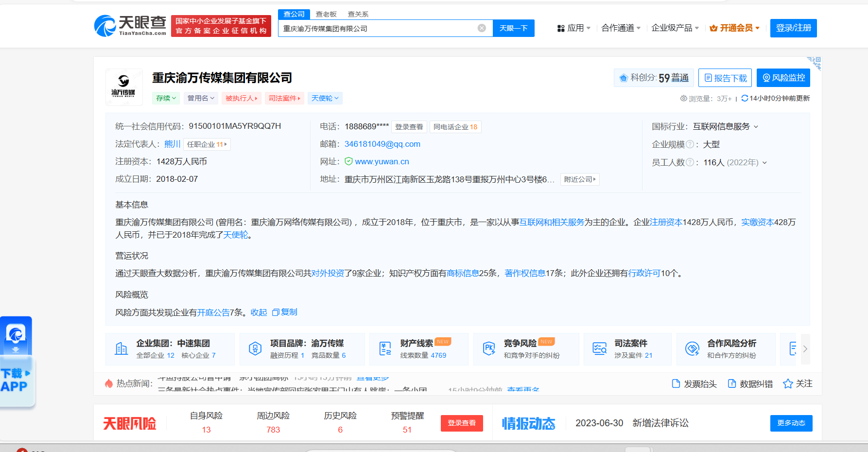
Task: Expand the 互联网信息服务 industry dropdown
Action: tap(726, 126)
